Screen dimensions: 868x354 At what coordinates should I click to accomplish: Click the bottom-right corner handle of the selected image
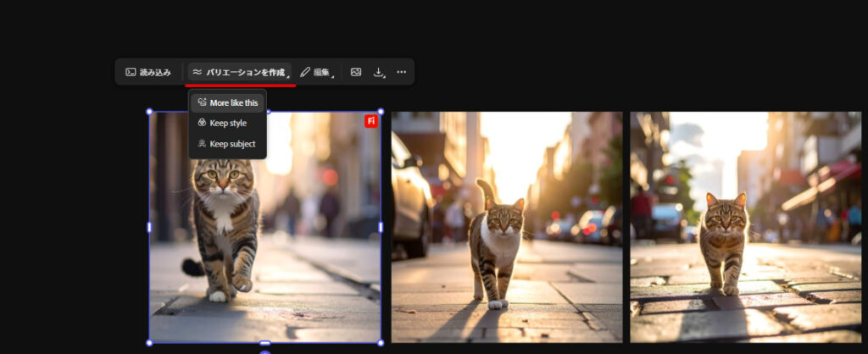click(381, 343)
